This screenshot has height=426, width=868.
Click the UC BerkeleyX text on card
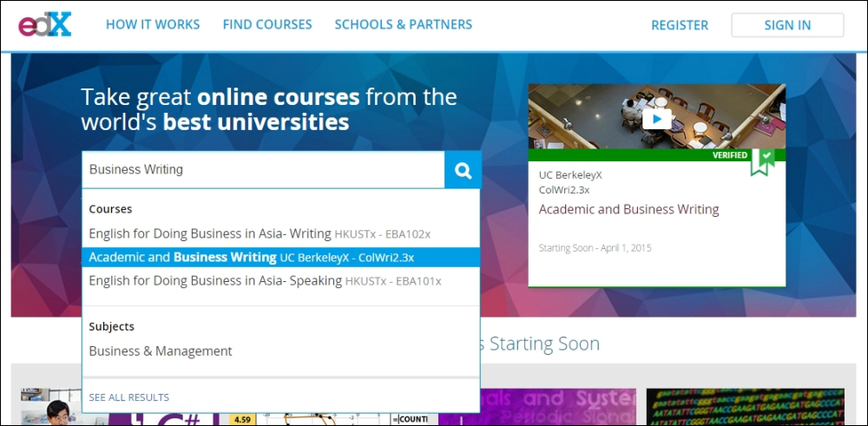570,175
